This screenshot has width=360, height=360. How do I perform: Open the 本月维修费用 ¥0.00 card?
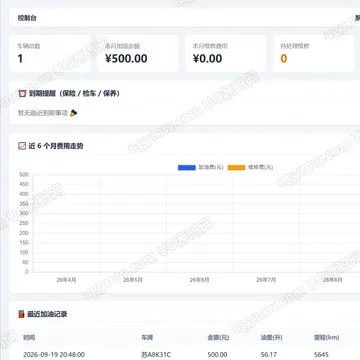pos(225,54)
